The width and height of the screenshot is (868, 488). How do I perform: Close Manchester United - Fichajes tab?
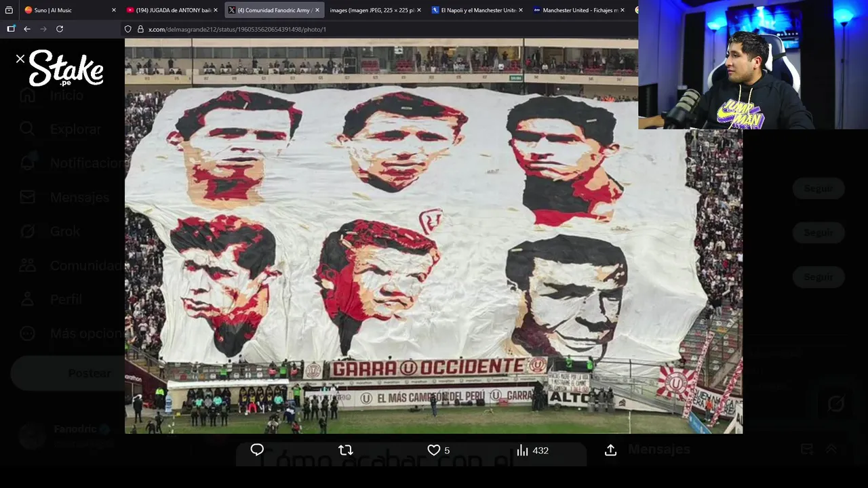point(623,10)
